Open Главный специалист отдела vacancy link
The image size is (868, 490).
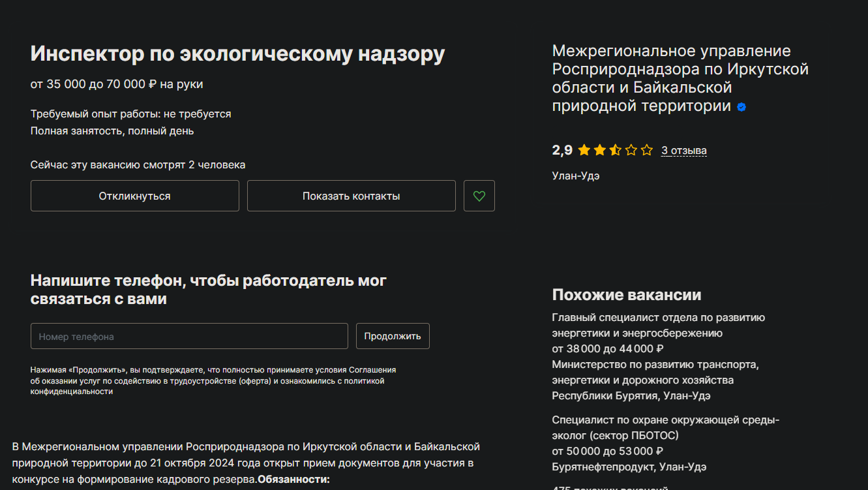coord(658,325)
